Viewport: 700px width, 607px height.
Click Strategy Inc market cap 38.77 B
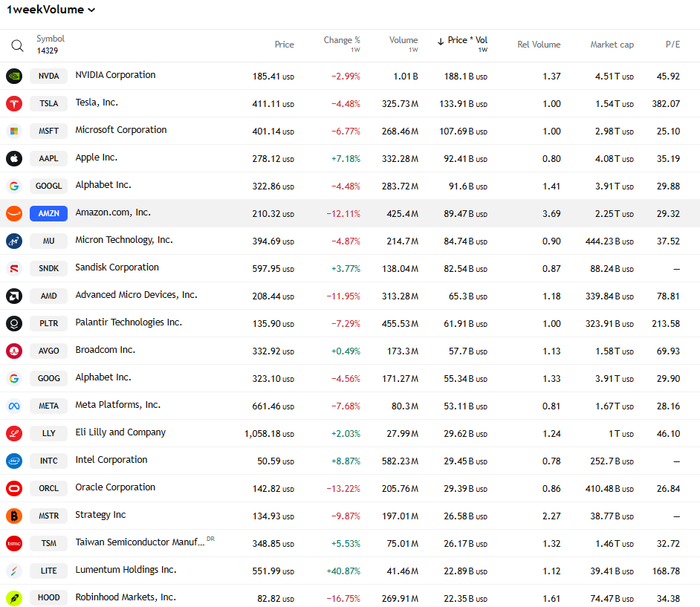612,516
